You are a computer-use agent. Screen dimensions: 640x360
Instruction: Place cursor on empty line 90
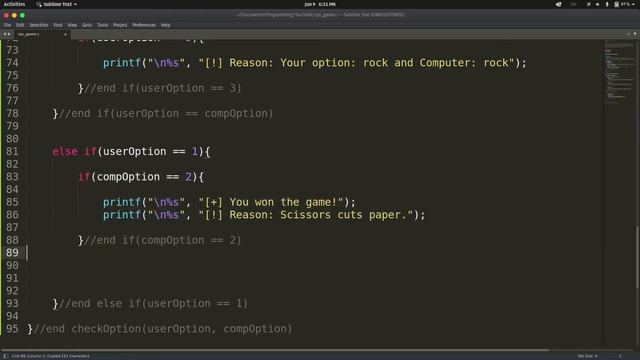click(314, 265)
